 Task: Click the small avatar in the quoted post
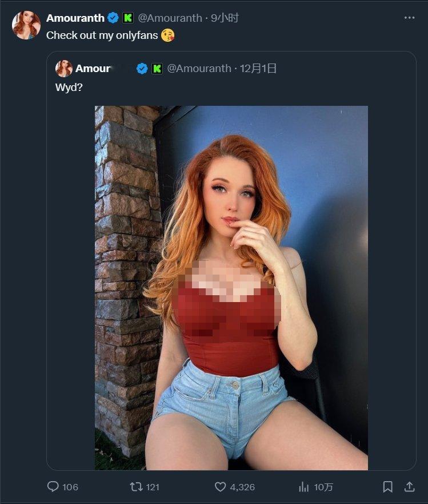point(64,69)
